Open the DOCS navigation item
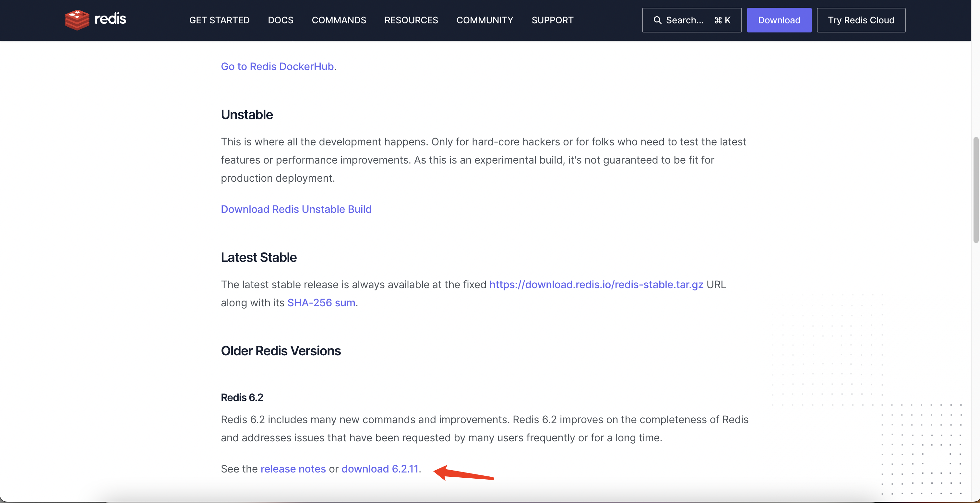 (281, 20)
